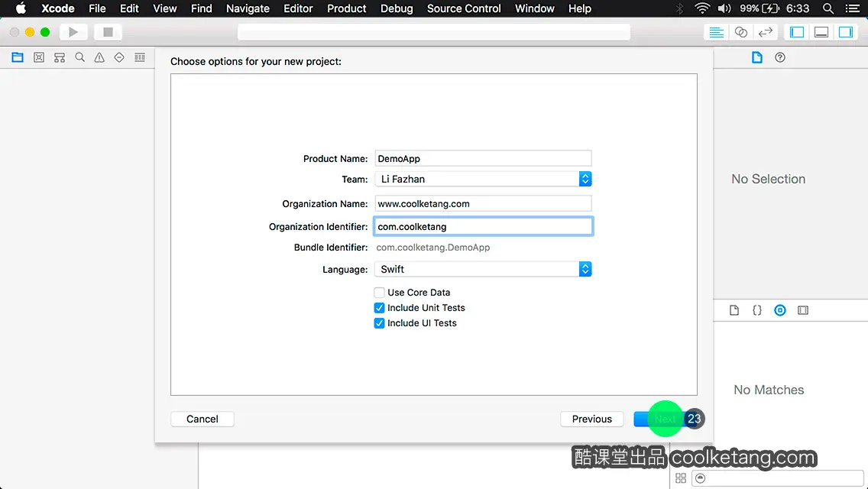868x489 pixels.
Task: Click the Bluetooth status icon
Action: pos(680,8)
